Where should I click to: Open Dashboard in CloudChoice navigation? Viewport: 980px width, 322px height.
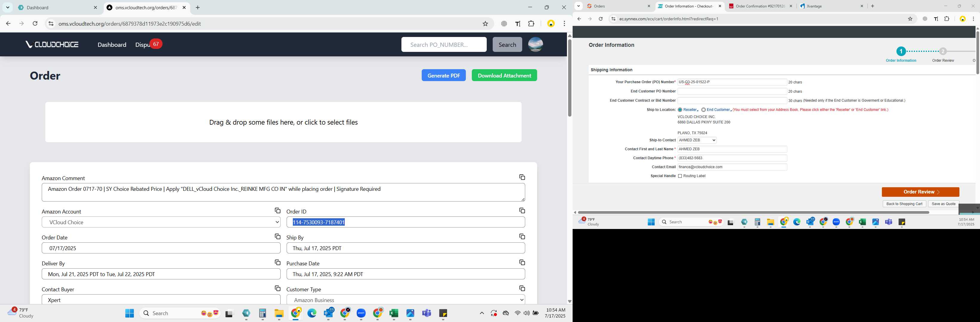(x=112, y=45)
